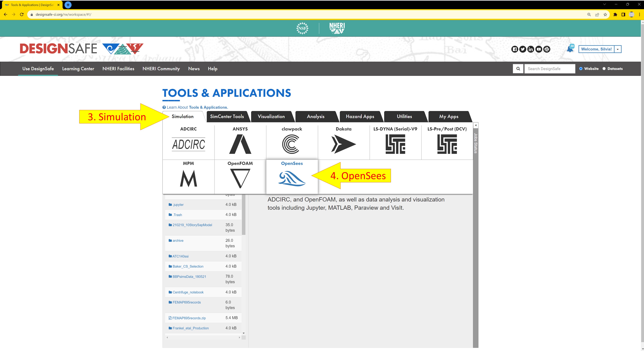Collapse the Jobs Status side panel arrow
The height and width of the screenshot is (351, 644).
(476, 125)
